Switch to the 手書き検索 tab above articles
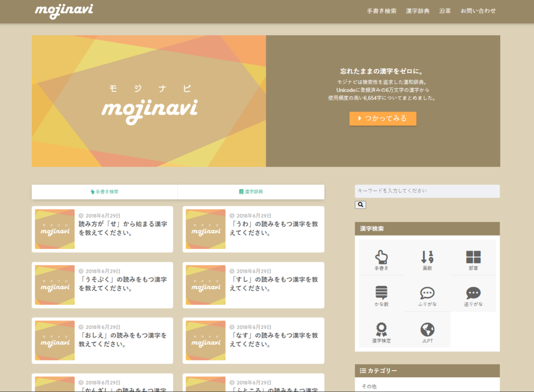Screen dimensions: 534x392 (105, 192)
